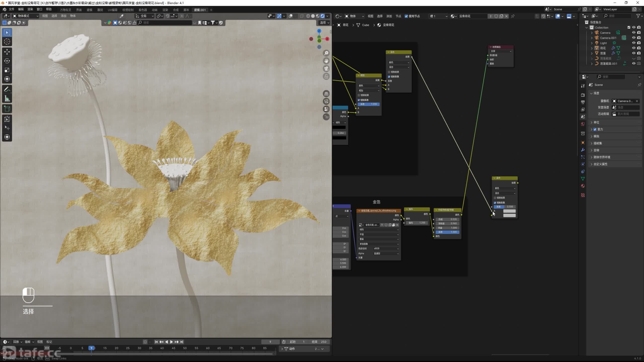The height and width of the screenshot is (362, 644).
Task: Select the Move tool in viewport toolbar
Action: [x=7, y=52]
